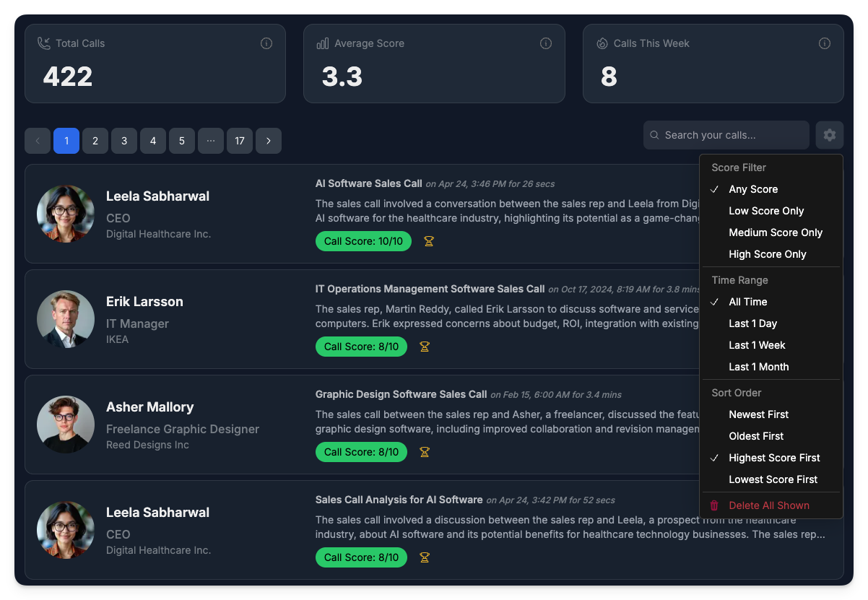Pick Lowest Score First in menu
The image size is (868, 600).
tap(773, 479)
